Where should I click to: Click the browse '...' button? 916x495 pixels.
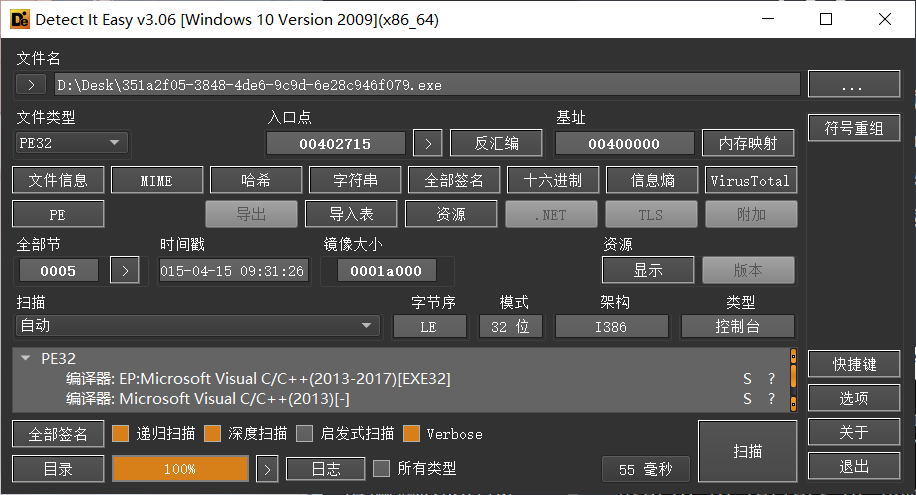point(852,86)
